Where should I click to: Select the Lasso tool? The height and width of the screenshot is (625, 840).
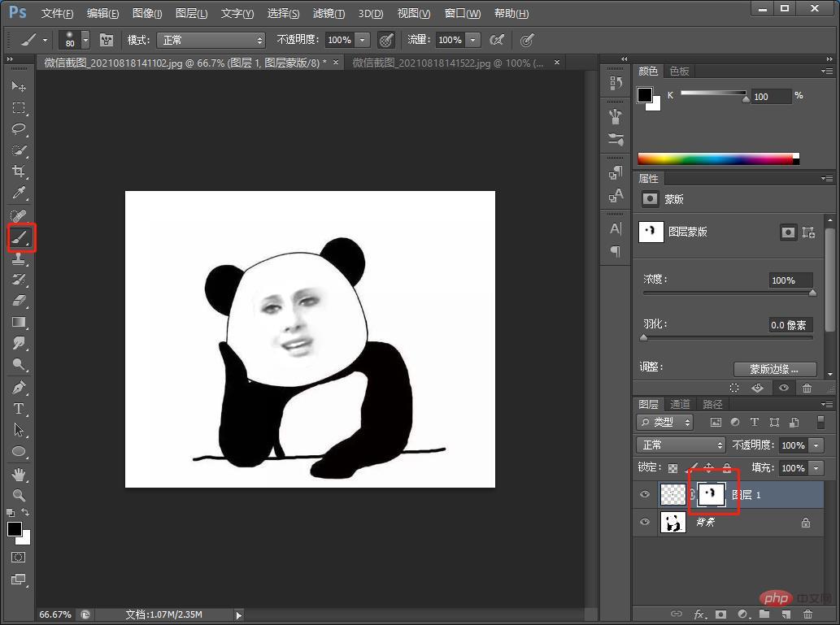pyautogui.click(x=19, y=129)
